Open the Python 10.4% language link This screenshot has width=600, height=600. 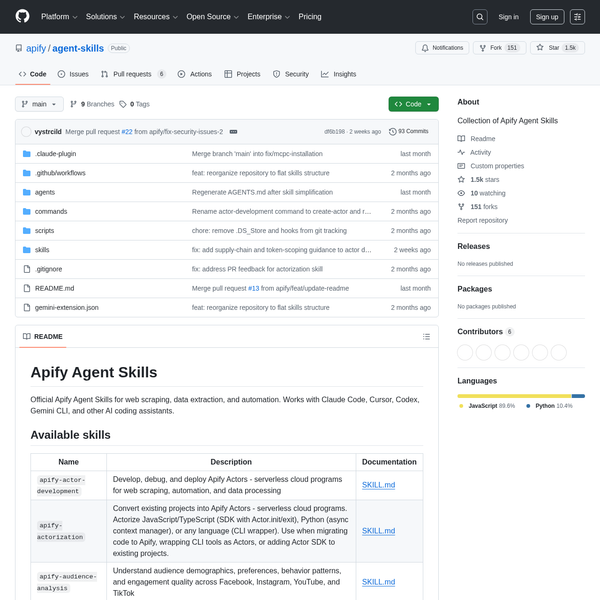click(550, 406)
